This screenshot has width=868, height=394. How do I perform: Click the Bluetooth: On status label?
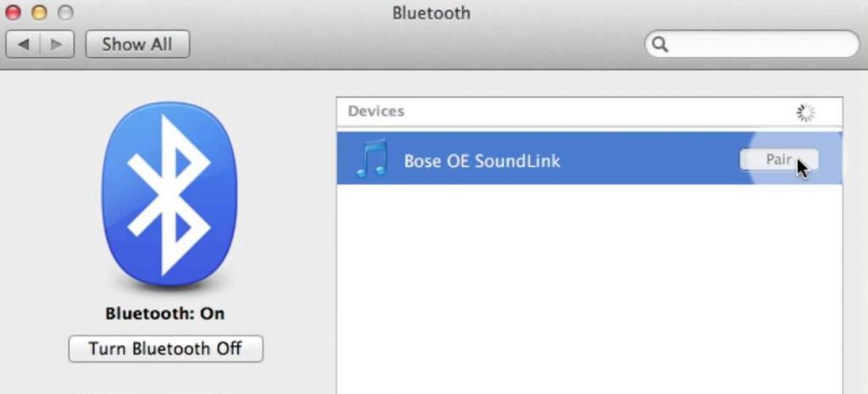tap(165, 314)
